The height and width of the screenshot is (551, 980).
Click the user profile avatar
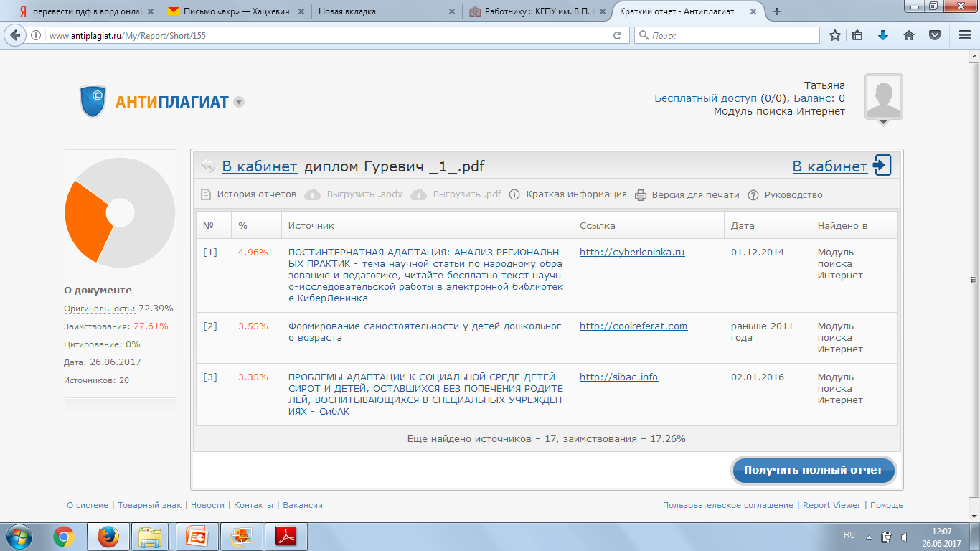pos(883,96)
